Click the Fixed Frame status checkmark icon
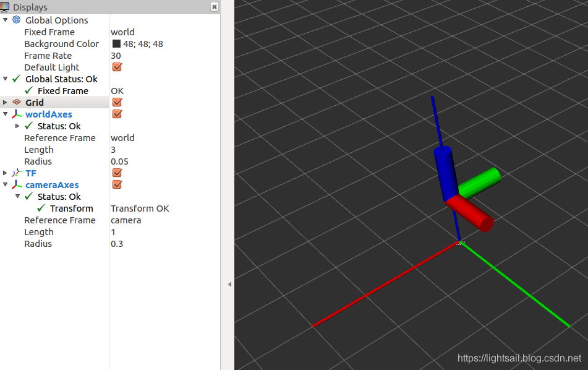Viewport: 588px width, 370px height. tap(29, 90)
